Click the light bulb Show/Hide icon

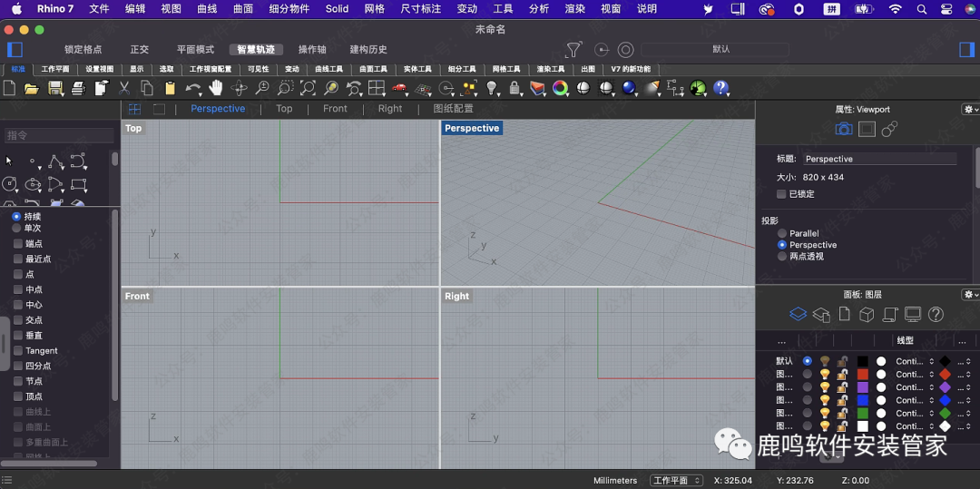[492, 88]
